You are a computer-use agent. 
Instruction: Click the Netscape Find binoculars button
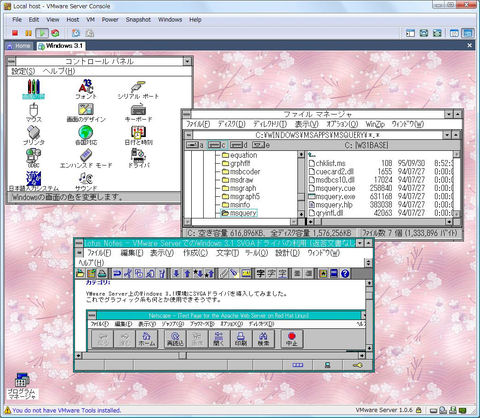click(263, 339)
